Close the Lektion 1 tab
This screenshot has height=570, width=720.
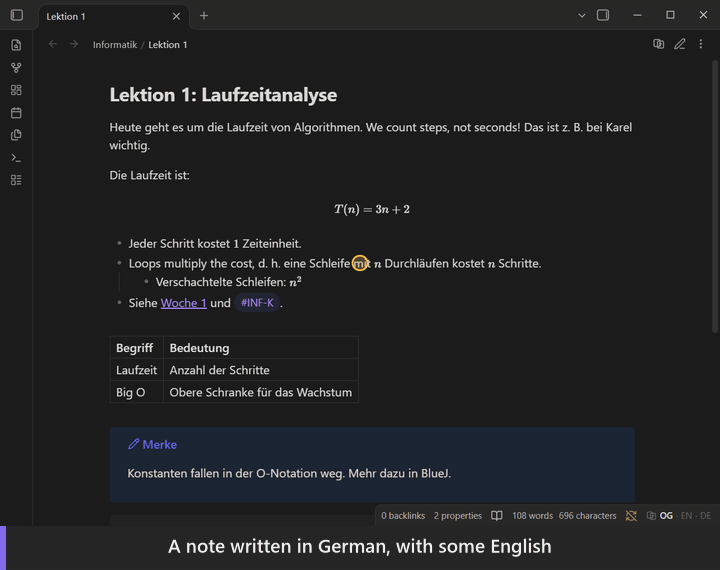click(x=176, y=17)
